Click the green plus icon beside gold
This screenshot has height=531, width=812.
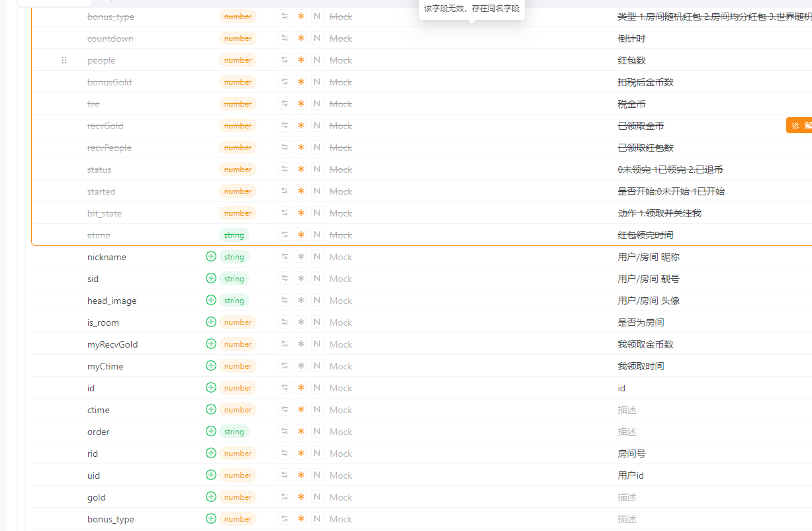coord(211,497)
